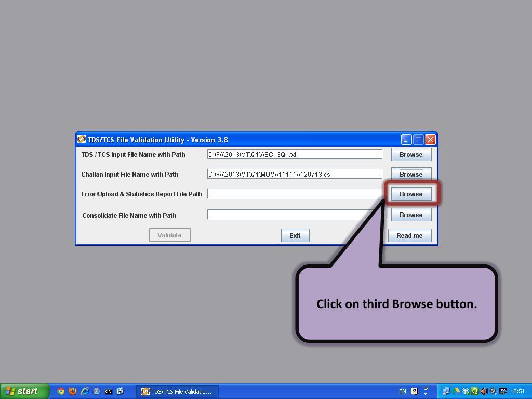The width and height of the screenshot is (532, 399).
Task: Click the Exit button
Action: (295, 235)
